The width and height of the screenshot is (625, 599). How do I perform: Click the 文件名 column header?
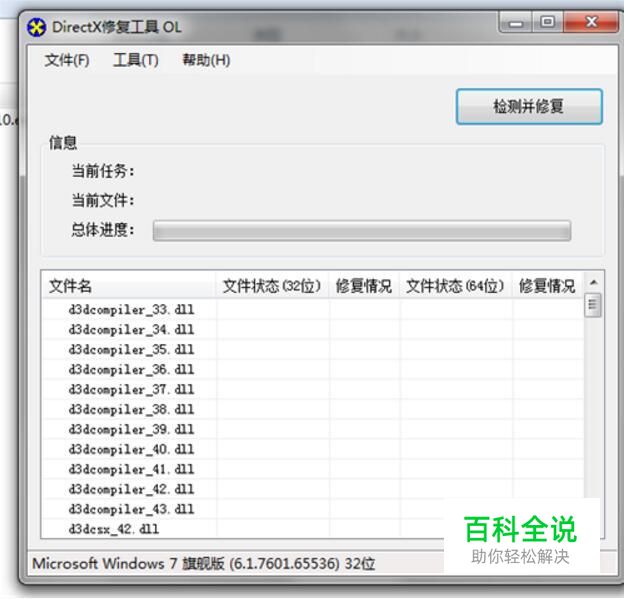click(x=128, y=286)
